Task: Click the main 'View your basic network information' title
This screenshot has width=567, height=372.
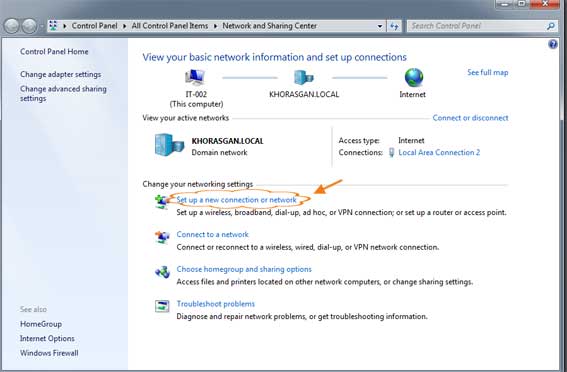Action: [x=274, y=57]
